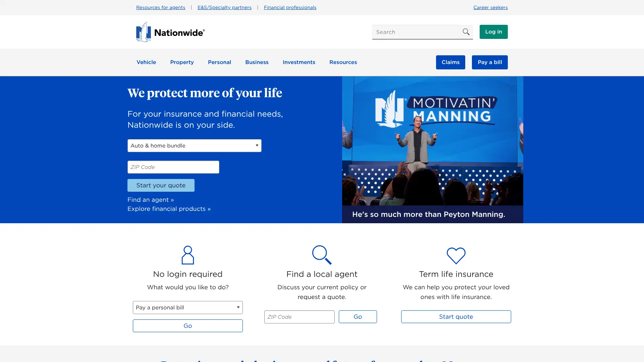Viewport: 644px width, 362px height.
Task: Open Financial professionals link
Action: [290, 7]
